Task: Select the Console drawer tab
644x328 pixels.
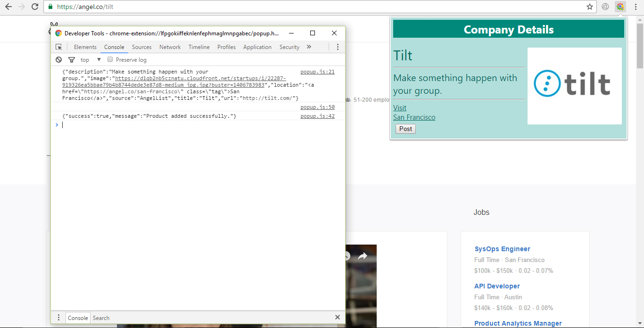Action: click(x=78, y=318)
